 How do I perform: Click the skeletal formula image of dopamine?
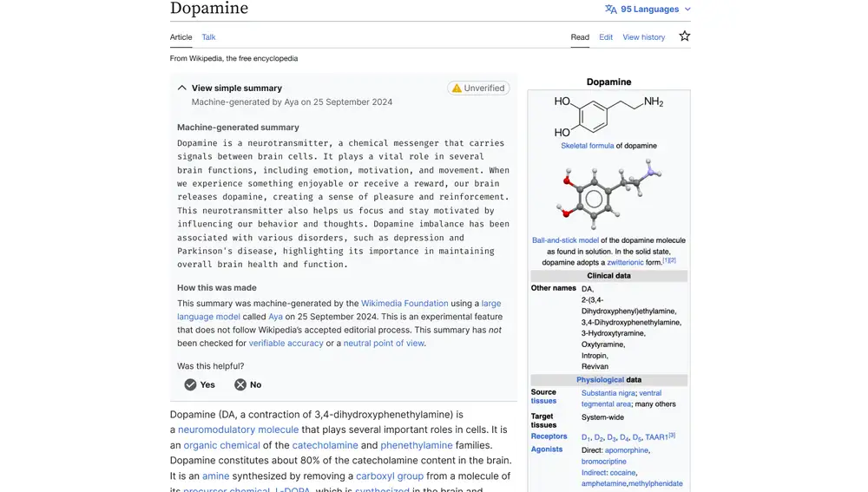pos(608,116)
